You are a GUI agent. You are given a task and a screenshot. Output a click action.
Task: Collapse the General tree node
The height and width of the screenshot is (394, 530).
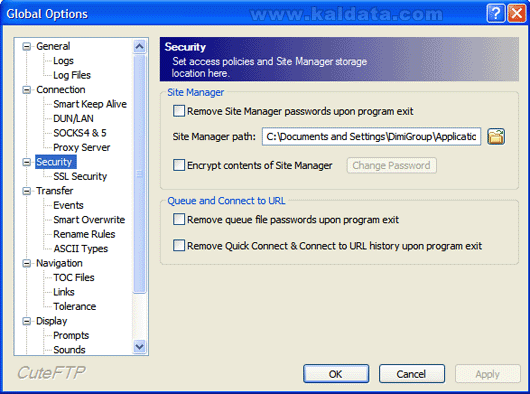tap(26, 46)
